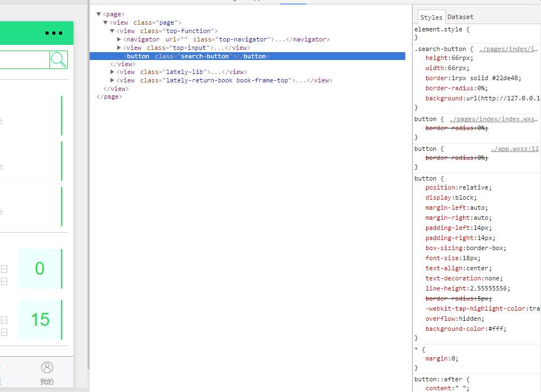Screen dimensions: 541x392
Task: Switch to the Dataset tab
Action: pos(460,17)
